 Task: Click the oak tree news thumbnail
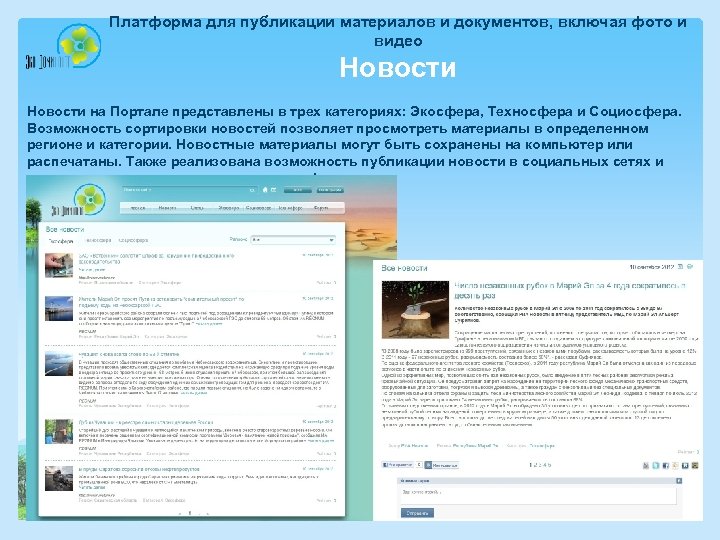pos(59,431)
